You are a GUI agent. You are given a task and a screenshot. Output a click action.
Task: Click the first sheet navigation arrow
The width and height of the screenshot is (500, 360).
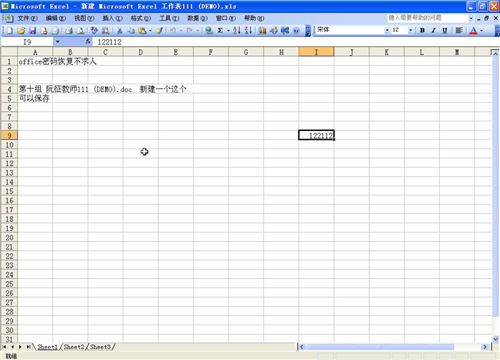[4, 347]
